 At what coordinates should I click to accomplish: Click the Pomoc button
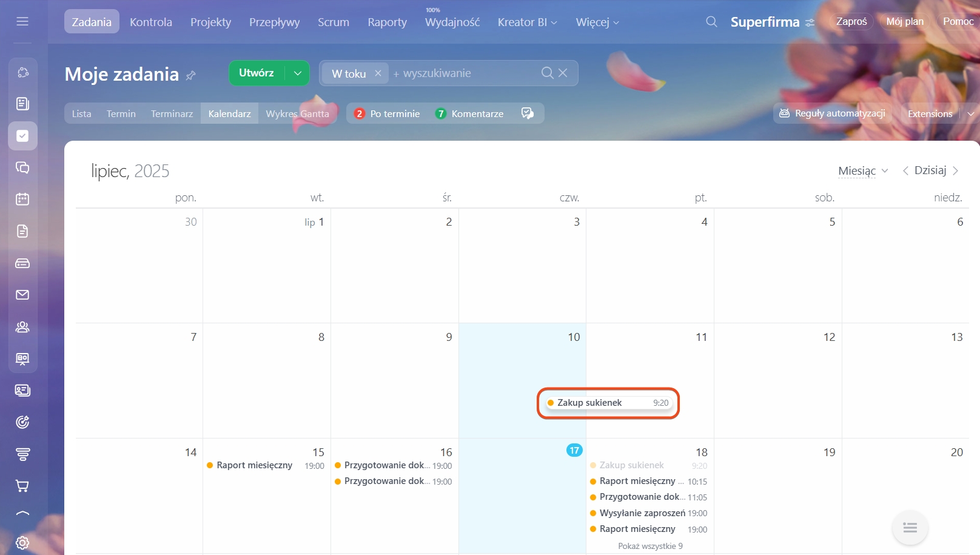pos(958,21)
